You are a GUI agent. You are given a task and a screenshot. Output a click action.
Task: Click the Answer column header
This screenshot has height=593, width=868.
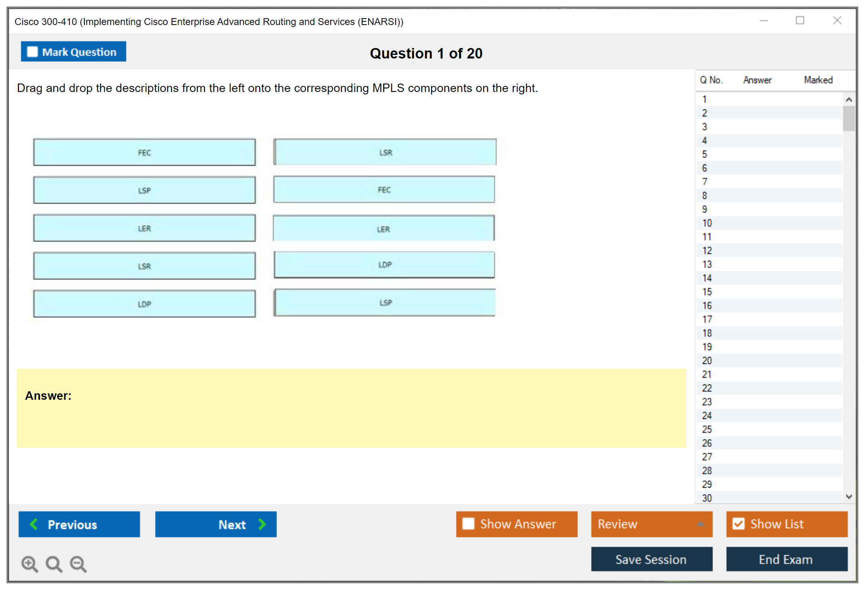pos(757,80)
